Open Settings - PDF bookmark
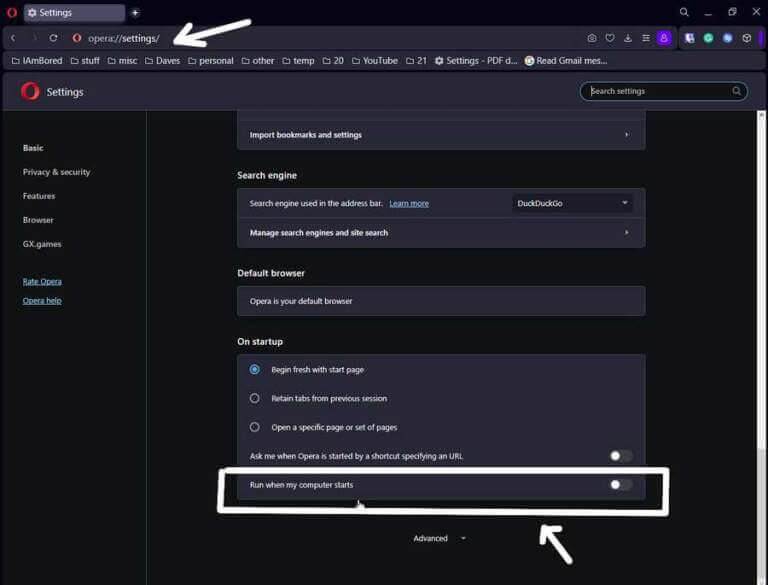768x585 pixels. click(476, 61)
